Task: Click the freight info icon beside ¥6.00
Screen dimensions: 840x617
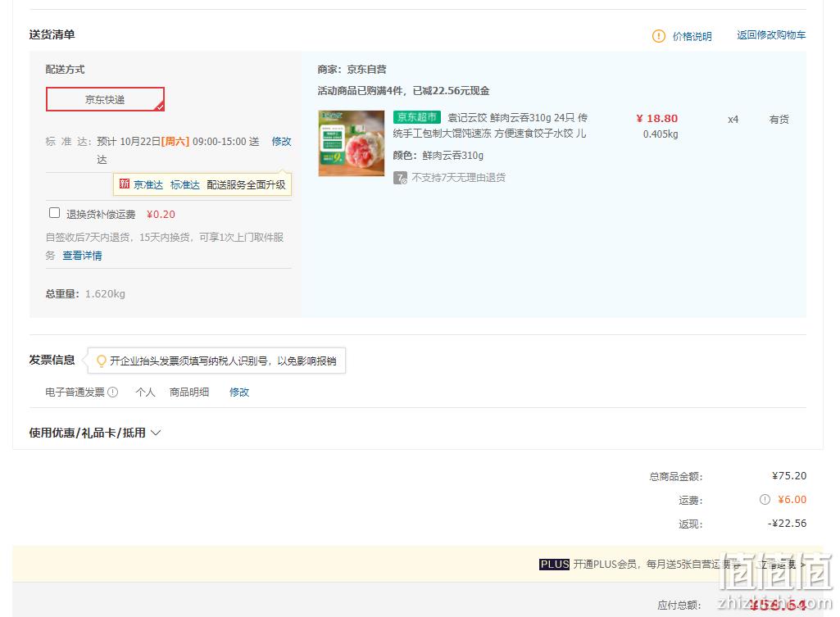Action: 765,500
